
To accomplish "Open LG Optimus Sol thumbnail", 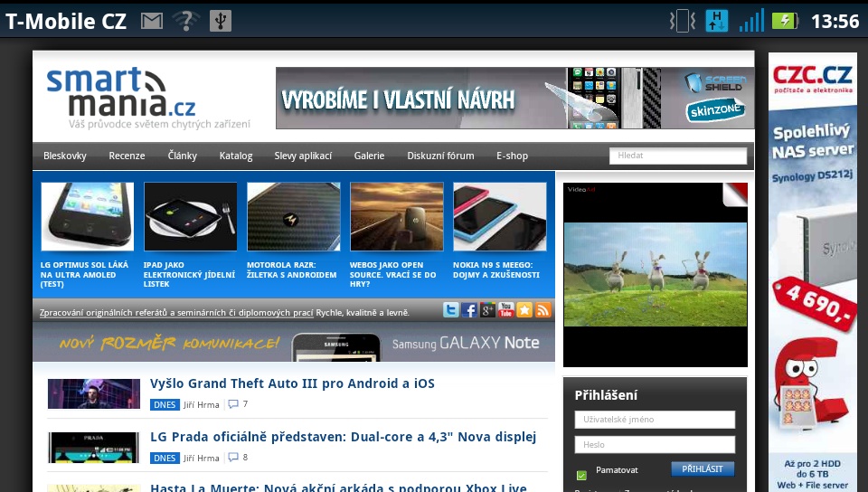I will click(87, 216).
